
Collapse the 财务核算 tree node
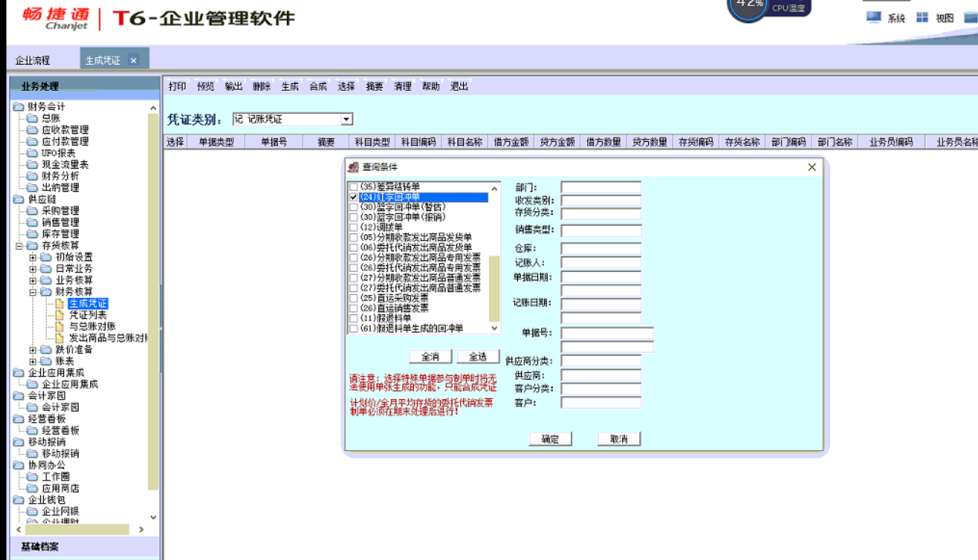tap(33, 292)
